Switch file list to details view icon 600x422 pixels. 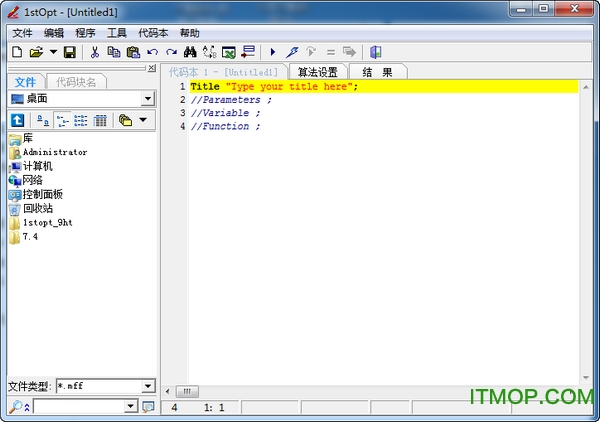(x=100, y=120)
